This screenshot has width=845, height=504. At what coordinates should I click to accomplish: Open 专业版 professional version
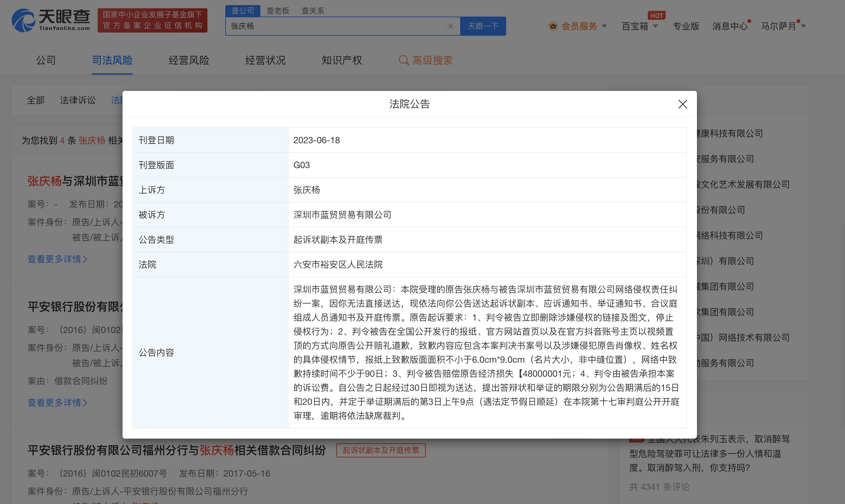[686, 26]
